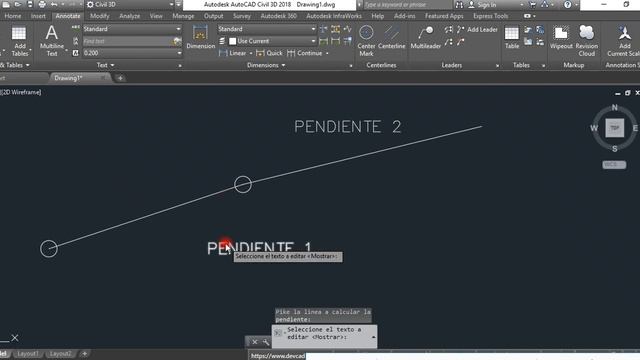Click the Find text input field

click(127, 41)
